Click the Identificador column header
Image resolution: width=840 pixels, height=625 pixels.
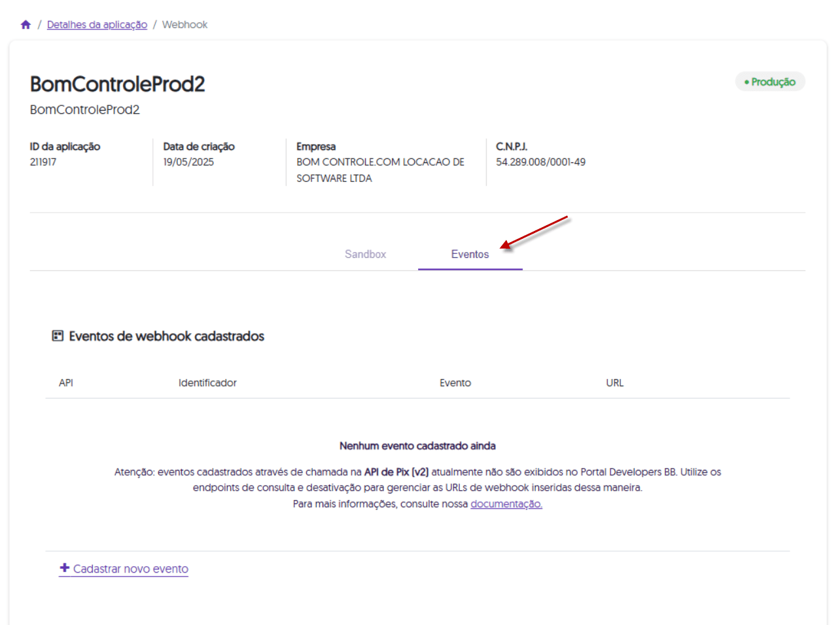coord(207,383)
